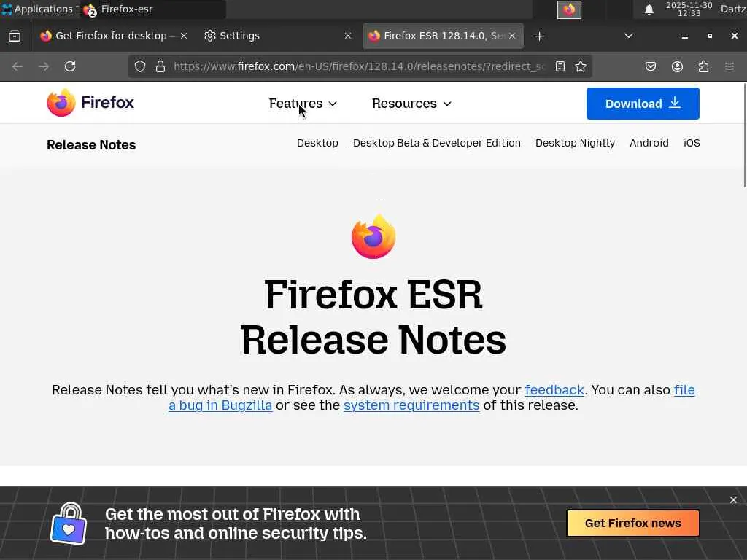The image size is (747, 560).
Task: Open tracking protection shield icon
Action: (x=139, y=66)
